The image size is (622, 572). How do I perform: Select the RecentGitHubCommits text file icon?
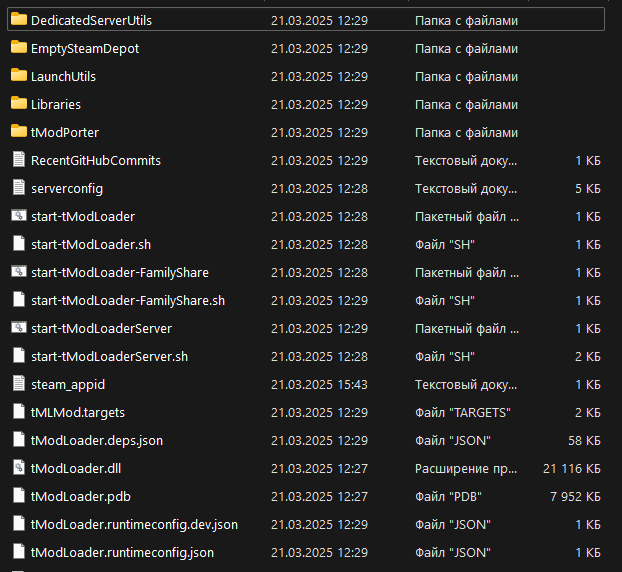point(18,160)
